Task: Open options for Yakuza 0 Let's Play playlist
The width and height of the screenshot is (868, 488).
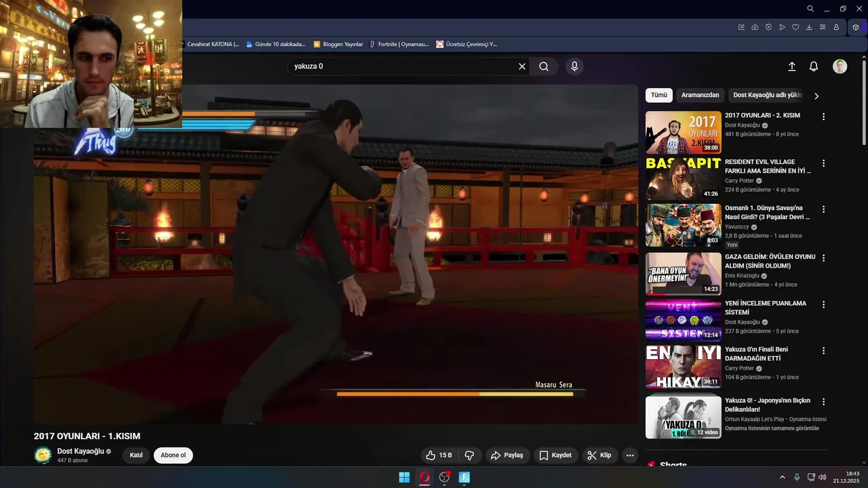Action: coord(824,402)
